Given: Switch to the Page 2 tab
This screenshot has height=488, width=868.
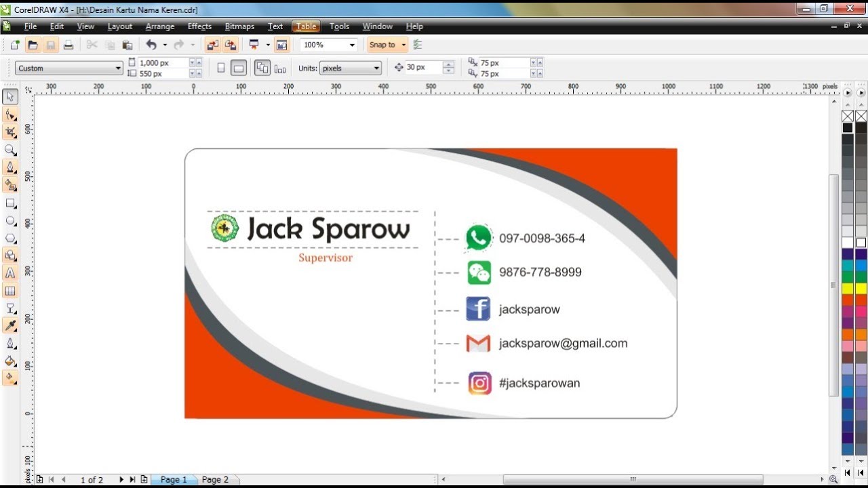Looking at the screenshot, I should pos(215,479).
